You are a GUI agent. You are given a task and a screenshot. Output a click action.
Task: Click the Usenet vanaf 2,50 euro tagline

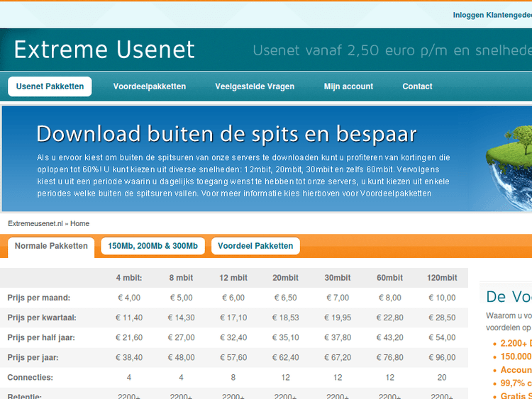pos(392,50)
